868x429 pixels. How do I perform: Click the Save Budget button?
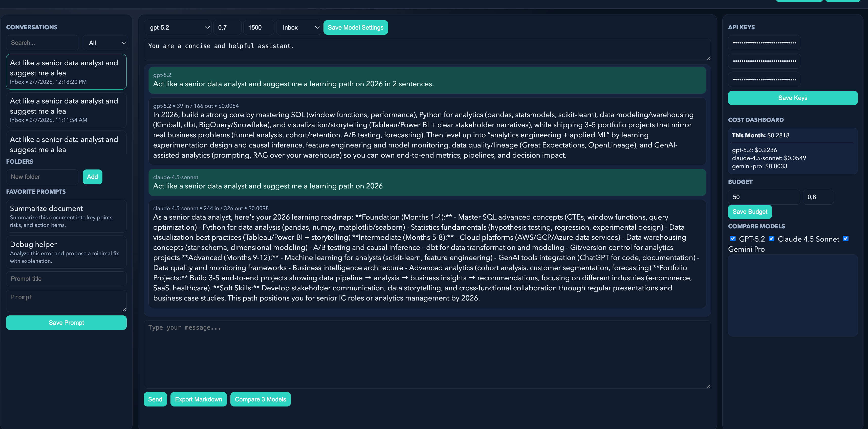coord(749,212)
